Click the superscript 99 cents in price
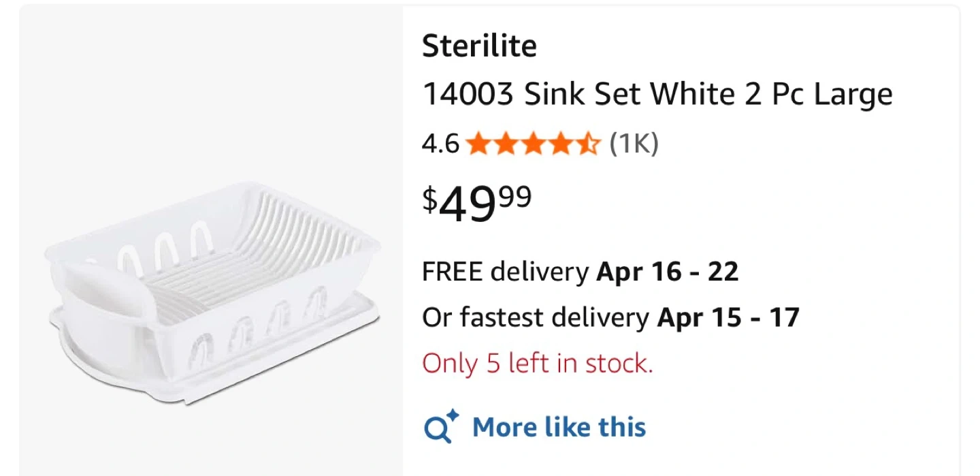Image resolution: width=980 pixels, height=476 pixels. click(516, 197)
